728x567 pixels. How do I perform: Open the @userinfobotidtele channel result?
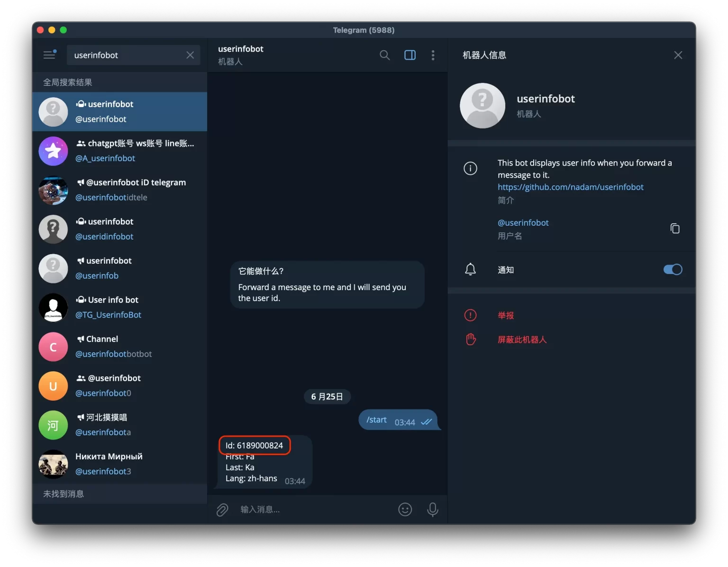pyautogui.click(x=119, y=190)
